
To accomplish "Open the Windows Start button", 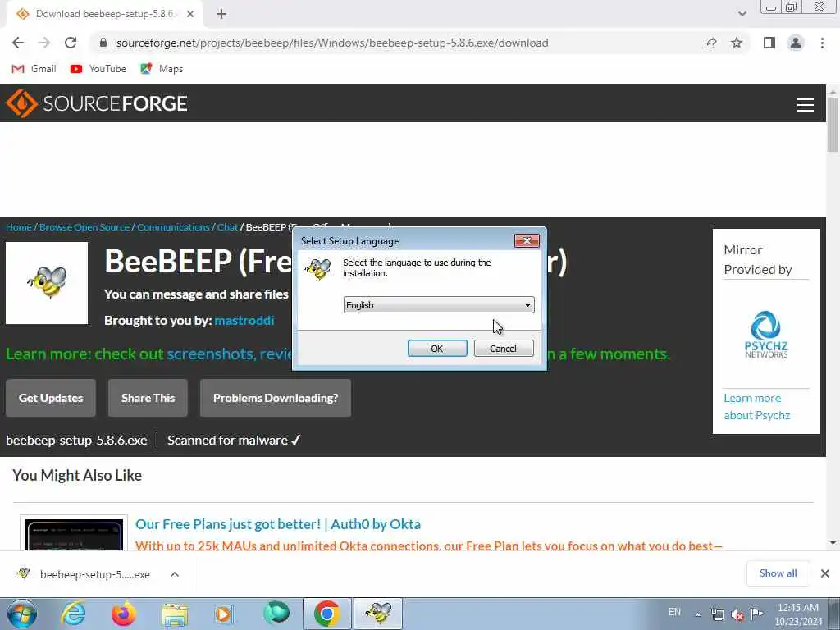I will click(22, 614).
